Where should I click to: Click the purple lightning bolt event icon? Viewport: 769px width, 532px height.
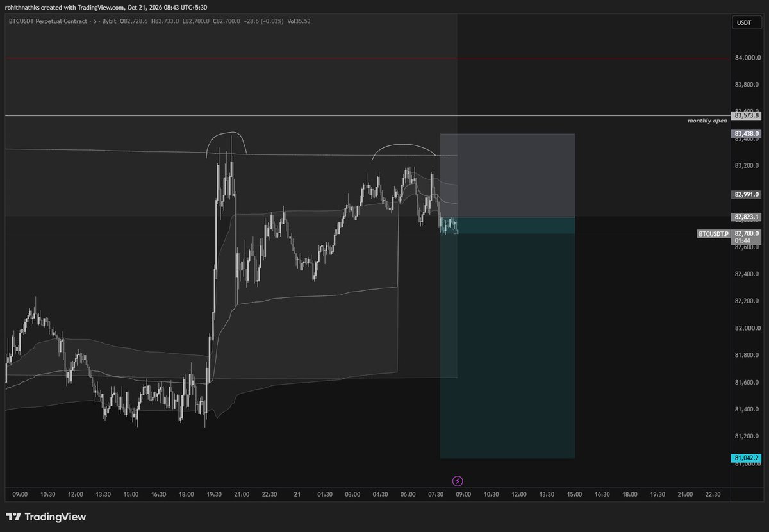click(458, 481)
